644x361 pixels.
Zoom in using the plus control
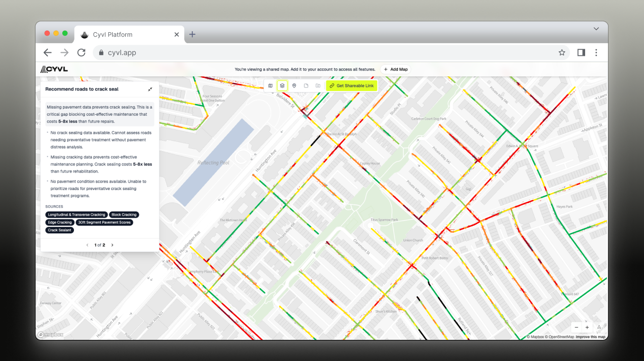pos(587,327)
